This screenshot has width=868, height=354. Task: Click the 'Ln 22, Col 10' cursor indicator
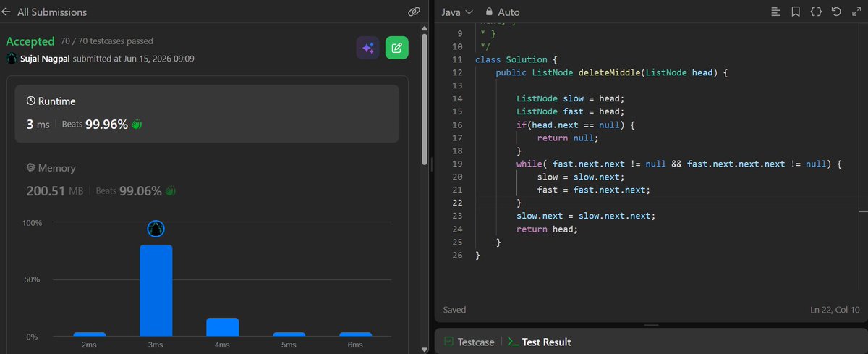click(x=835, y=310)
